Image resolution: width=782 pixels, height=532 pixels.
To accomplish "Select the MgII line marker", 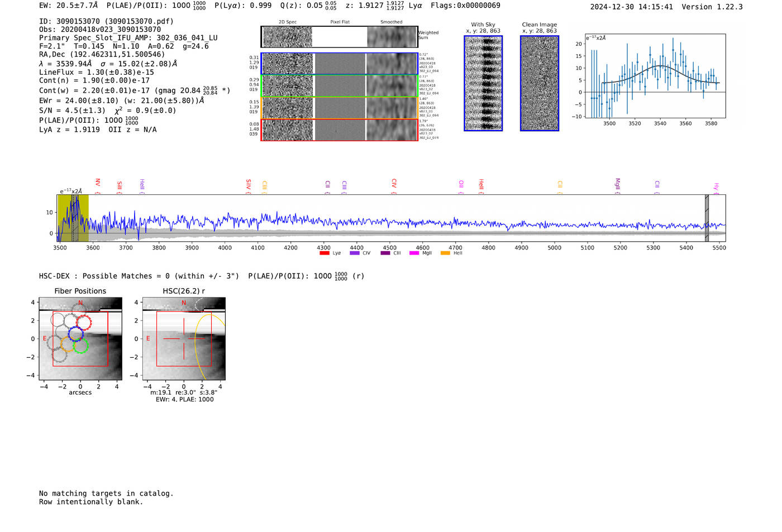I will click(618, 186).
